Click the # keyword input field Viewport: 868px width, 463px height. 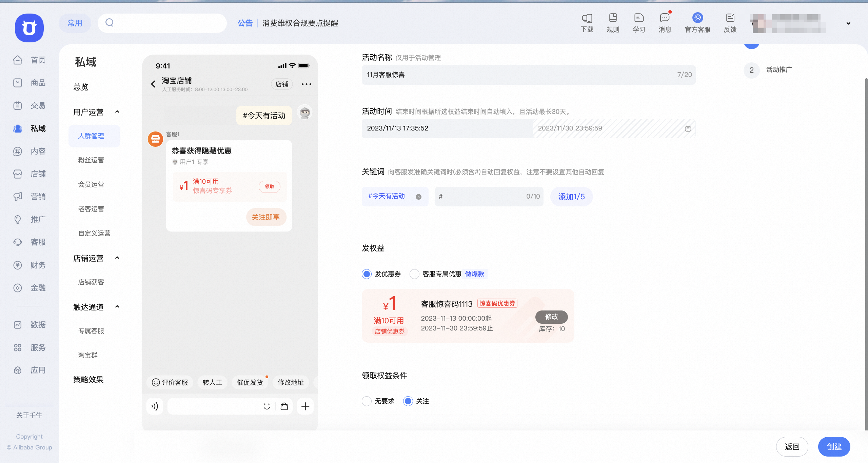pyautogui.click(x=489, y=197)
